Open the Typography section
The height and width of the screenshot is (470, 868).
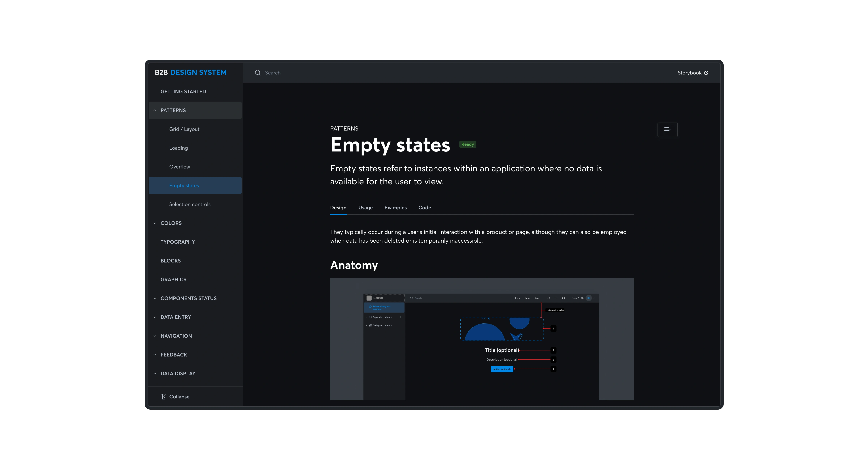tap(178, 242)
